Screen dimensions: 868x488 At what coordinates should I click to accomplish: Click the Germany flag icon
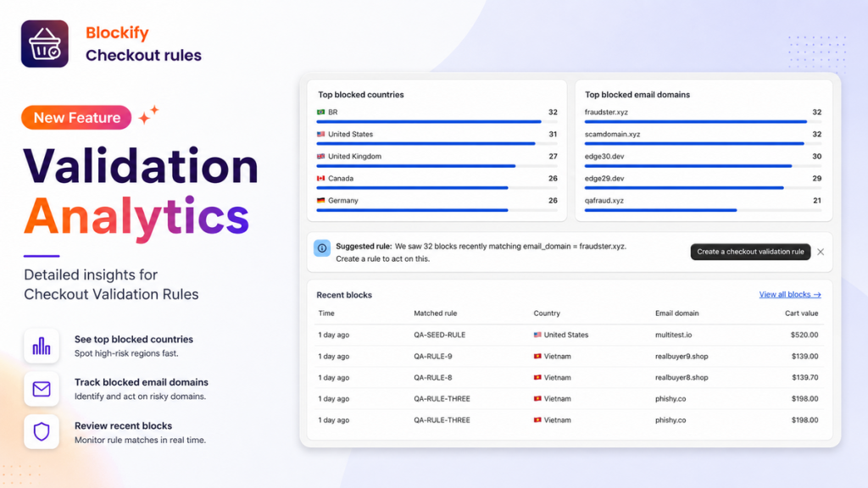pyautogui.click(x=320, y=200)
